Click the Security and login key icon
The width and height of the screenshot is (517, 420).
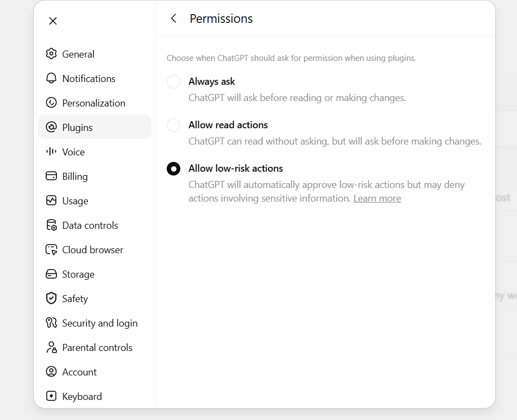(51, 323)
